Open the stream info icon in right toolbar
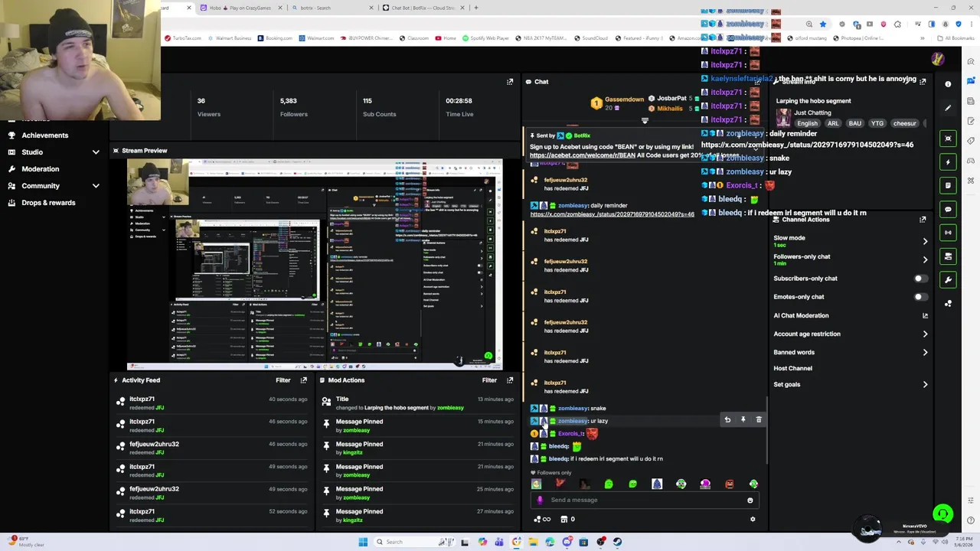The image size is (980, 551). coord(948,84)
